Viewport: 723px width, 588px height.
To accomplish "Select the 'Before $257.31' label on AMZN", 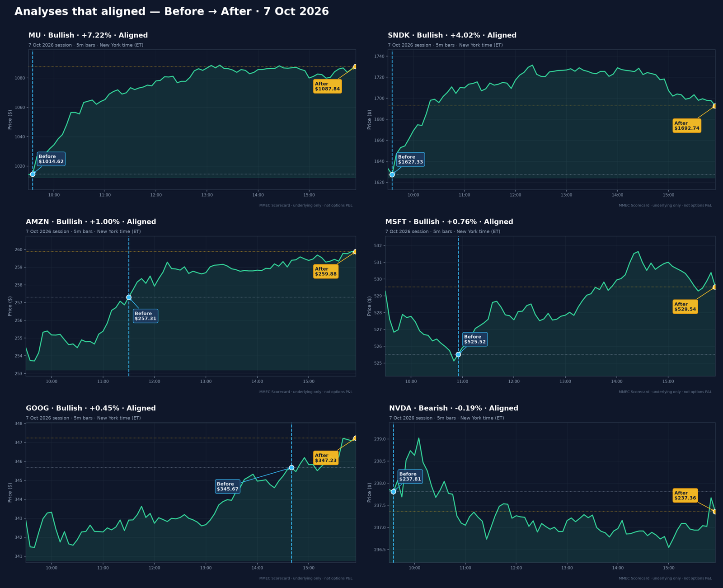I will [x=146, y=316].
